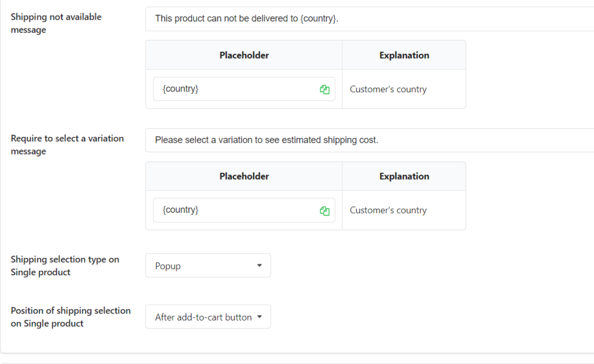Click the 'Shipping not available message' label
This screenshot has width=594, height=364.
pyautogui.click(x=56, y=23)
